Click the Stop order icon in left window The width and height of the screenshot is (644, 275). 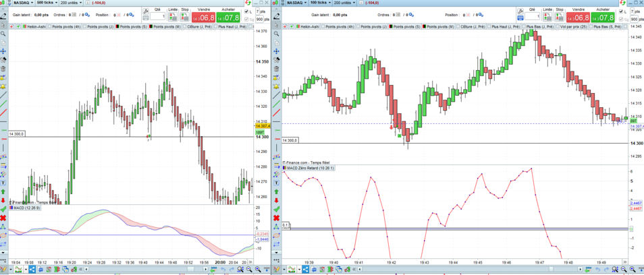pyautogui.click(x=185, y=17)
